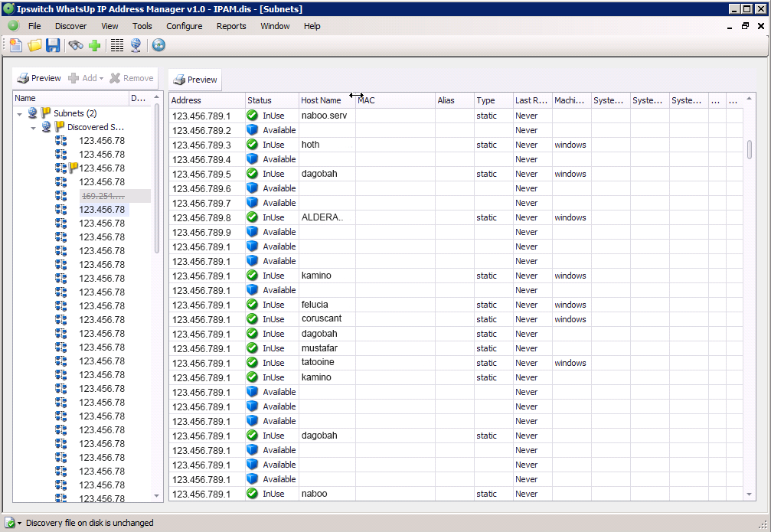Click the InUse check icon for coruscant

coord(252,319)
